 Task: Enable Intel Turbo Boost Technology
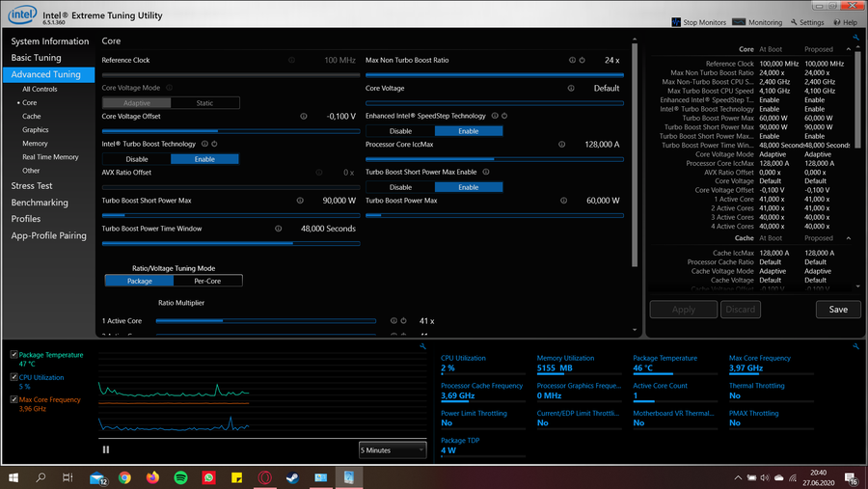(x=204, y=159)
